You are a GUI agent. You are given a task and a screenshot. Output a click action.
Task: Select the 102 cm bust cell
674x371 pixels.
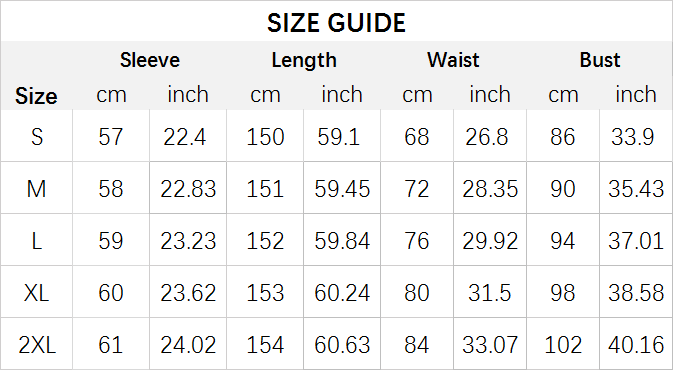click(x=563, y=345)
